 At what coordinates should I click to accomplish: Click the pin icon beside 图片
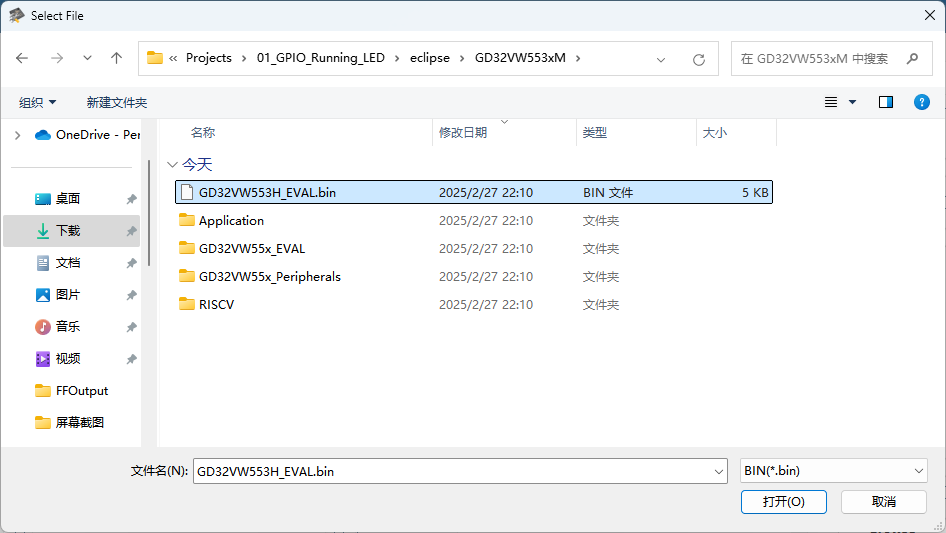(x=132, y=295)
